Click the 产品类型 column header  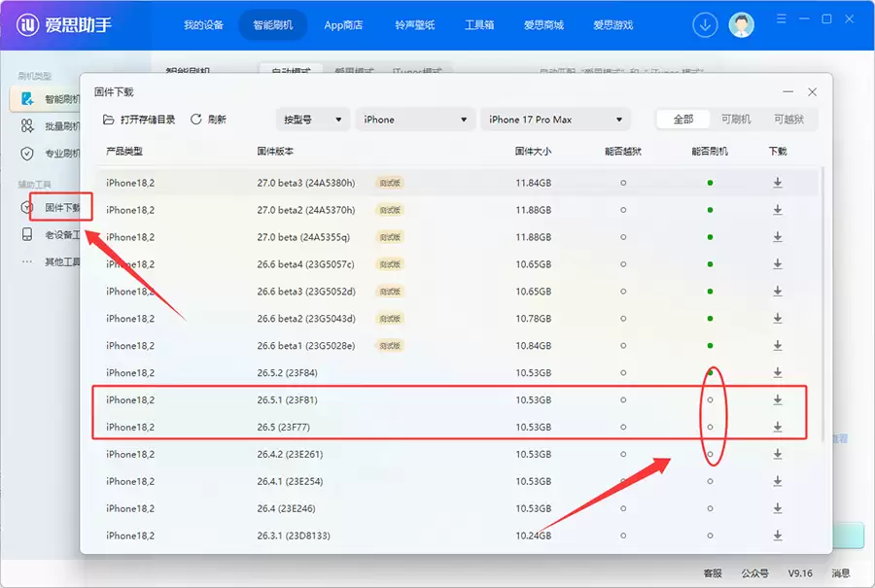tap(123, 152)
